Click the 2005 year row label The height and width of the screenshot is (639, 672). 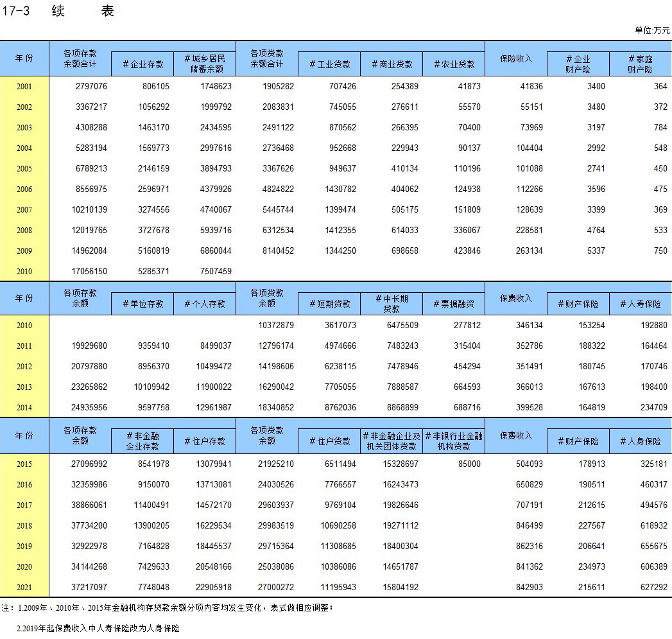(x=24, y=169)
